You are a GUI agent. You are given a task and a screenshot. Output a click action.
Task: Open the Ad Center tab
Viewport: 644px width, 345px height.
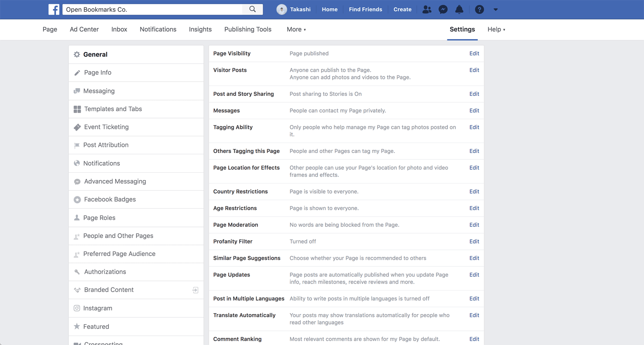(x=84, y=29)
